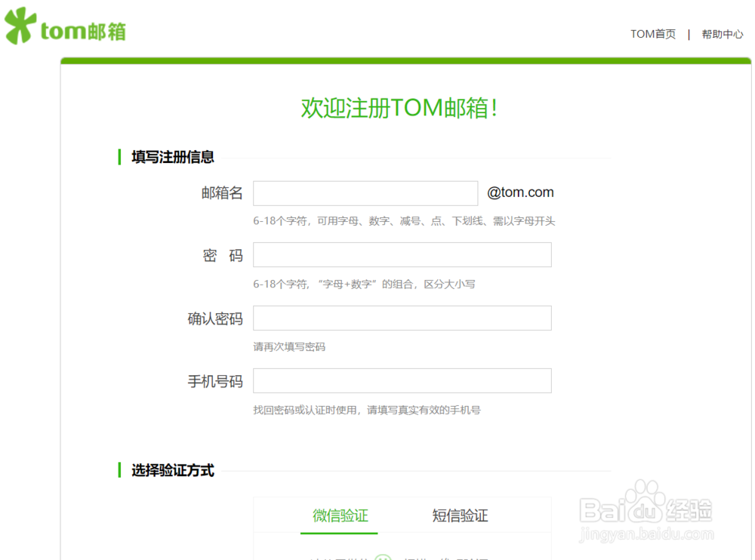Open the TOM首页 link
755x560 pixels.
(653, 34)
